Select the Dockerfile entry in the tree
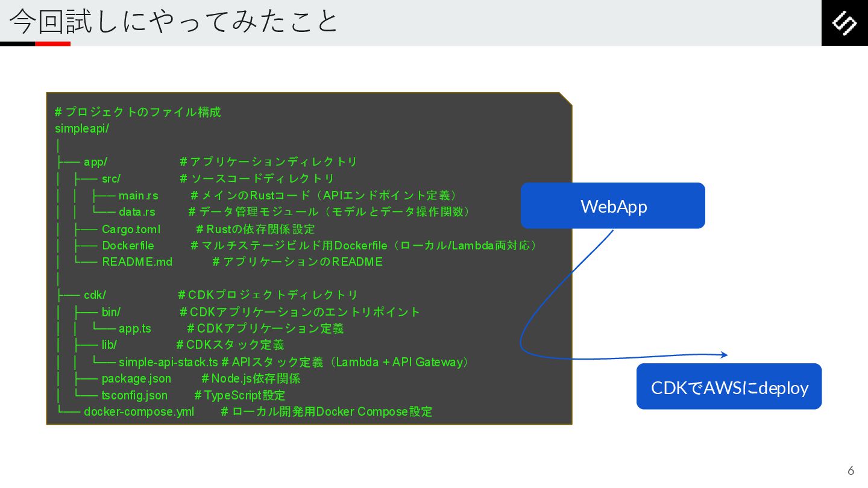The image size is (868, 488). (x=128, y=246)
